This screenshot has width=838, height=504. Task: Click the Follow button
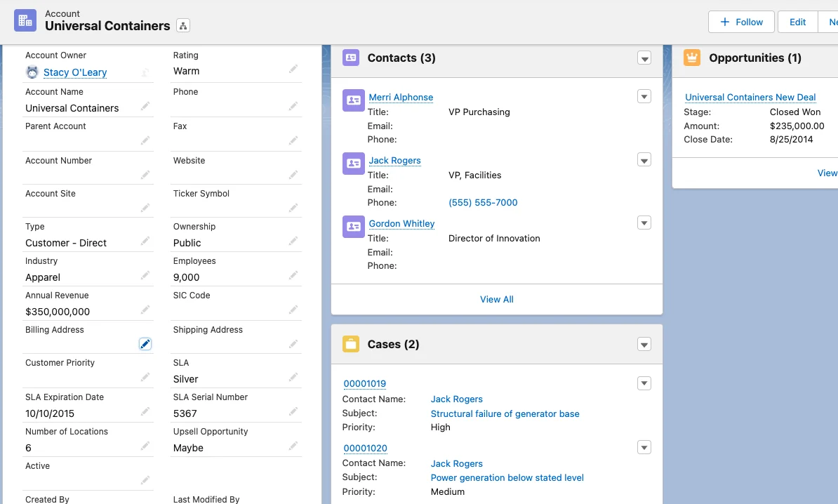point(741,22)
